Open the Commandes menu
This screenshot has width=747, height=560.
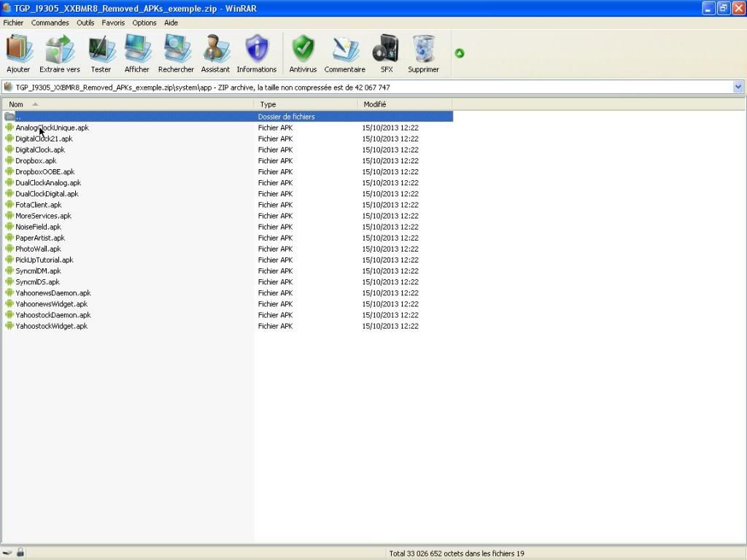[x=50, y=23]
